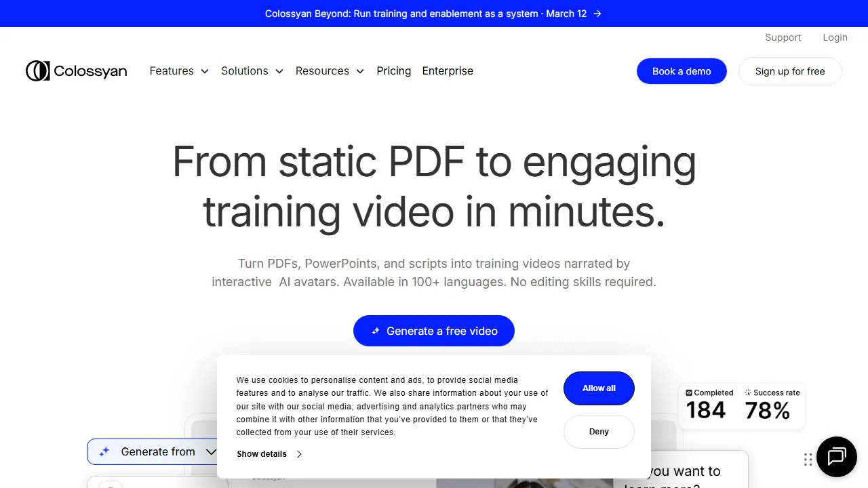Click the Success rate icon

(x=748, y=392)
